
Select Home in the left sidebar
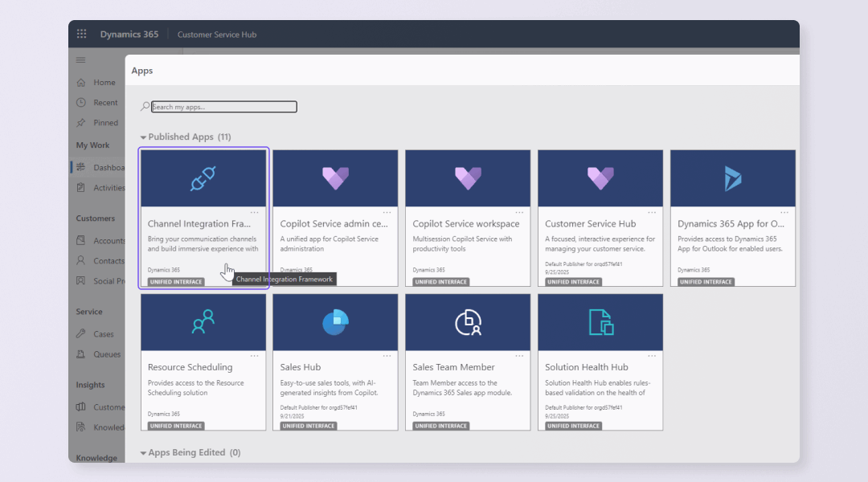point(104,83)
